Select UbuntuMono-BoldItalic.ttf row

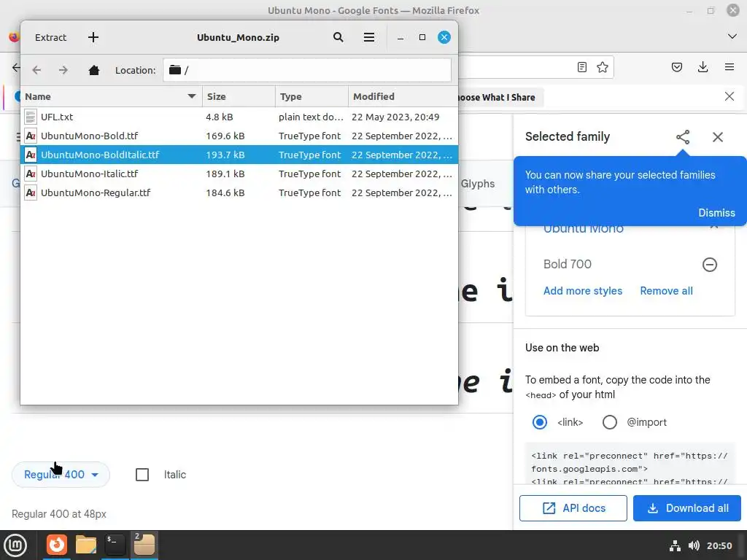[239, 155]
